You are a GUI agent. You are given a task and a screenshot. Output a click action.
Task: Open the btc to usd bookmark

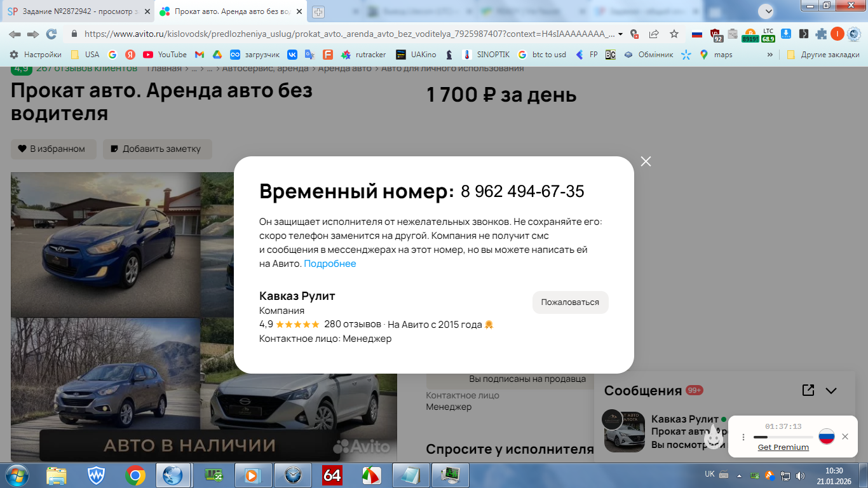(x=542, y=55)
